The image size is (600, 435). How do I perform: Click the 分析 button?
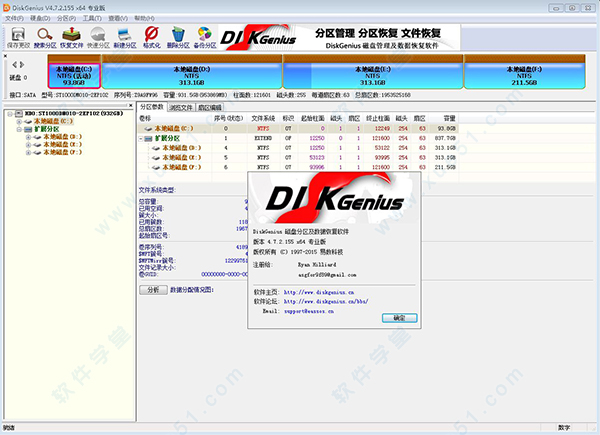153,290
